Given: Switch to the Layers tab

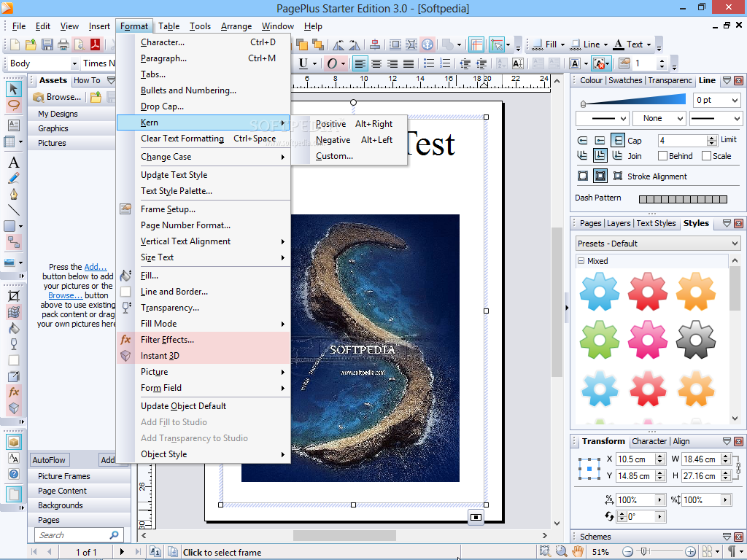Looking at the screenshot, I should point(619,223).
